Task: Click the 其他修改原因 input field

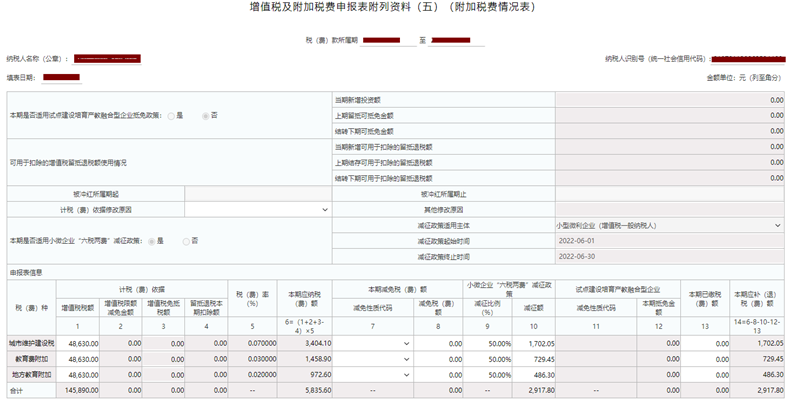Action: (670, 210)
